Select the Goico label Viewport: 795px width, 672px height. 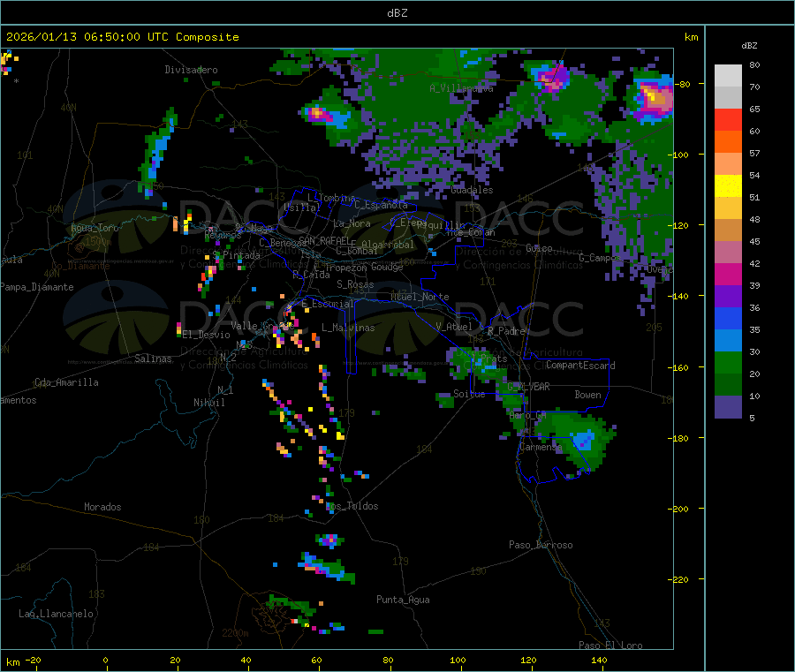(x=539, y=248)
